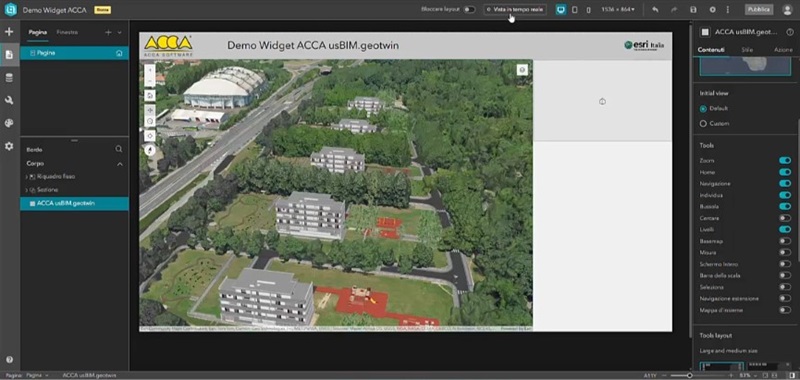Click the map Zoom in plus button
The image size is (800, 380).
click(x=150, y=70)
